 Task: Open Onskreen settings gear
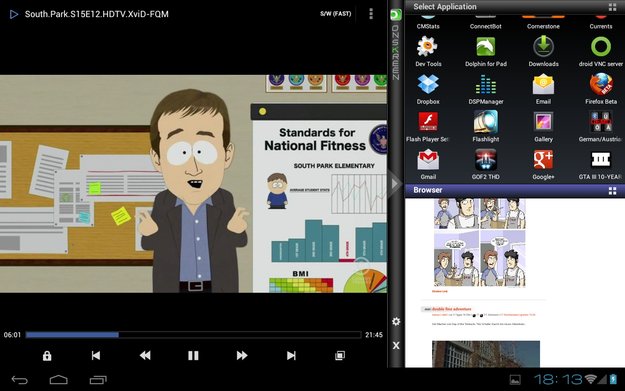click(396, 321)
